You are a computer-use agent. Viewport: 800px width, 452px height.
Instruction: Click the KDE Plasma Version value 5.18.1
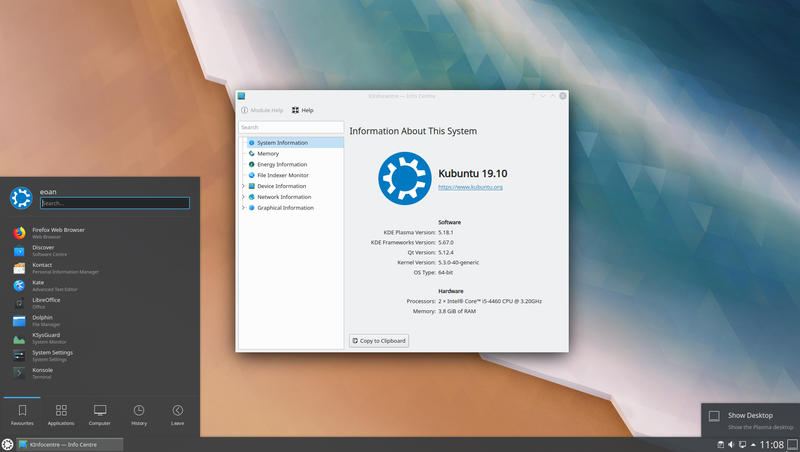click(x=446, y=233)
